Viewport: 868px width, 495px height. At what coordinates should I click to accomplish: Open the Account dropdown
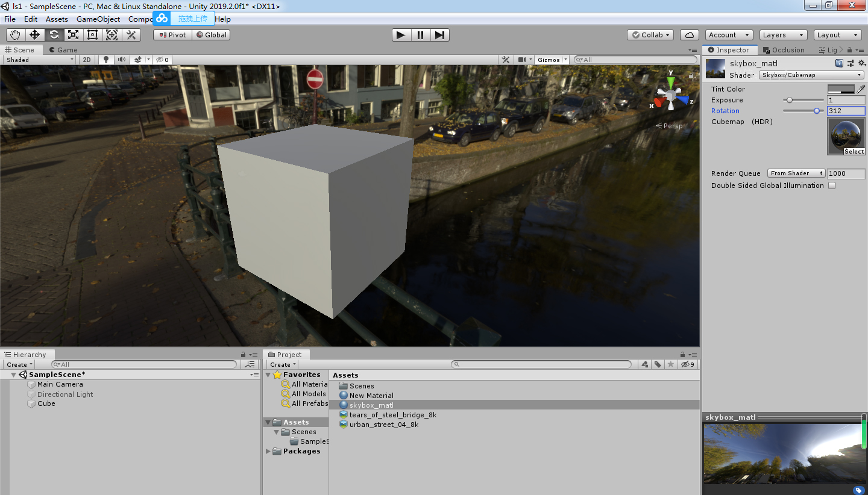[729, 35]
